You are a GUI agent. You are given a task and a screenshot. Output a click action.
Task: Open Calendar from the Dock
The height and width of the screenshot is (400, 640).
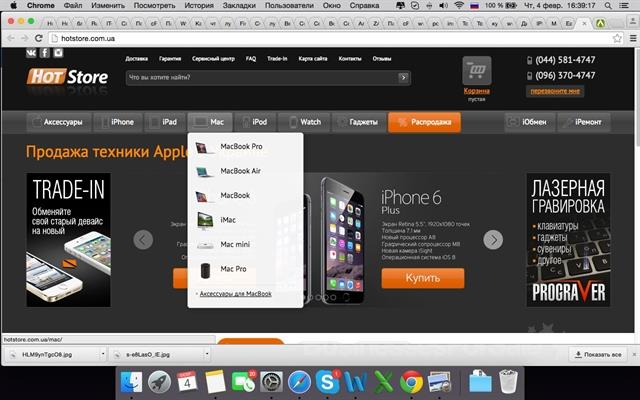pyautogui.click(x=187, y=382)
